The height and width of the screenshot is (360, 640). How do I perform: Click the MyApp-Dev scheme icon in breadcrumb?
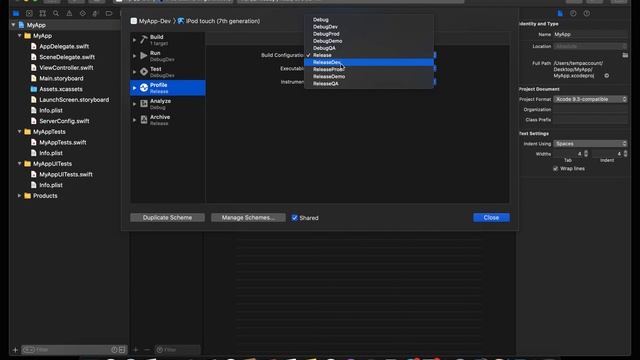pos(133,21)
